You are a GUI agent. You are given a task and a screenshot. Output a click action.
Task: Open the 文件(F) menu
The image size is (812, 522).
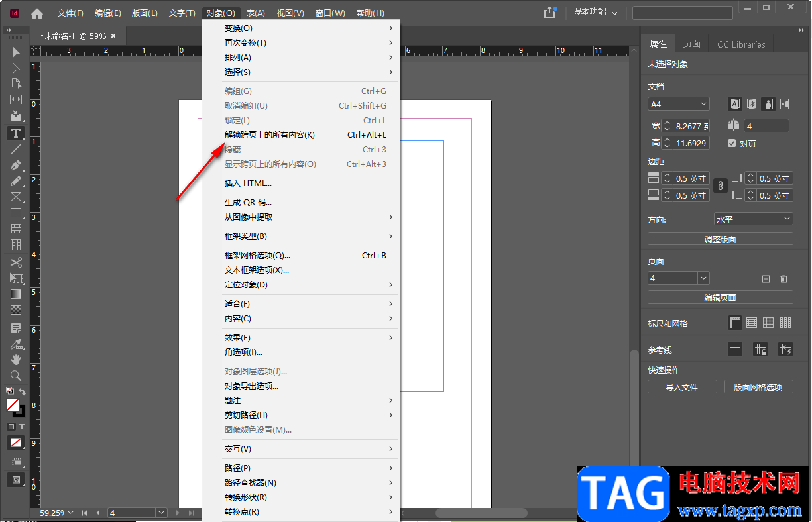coord(70,13)
